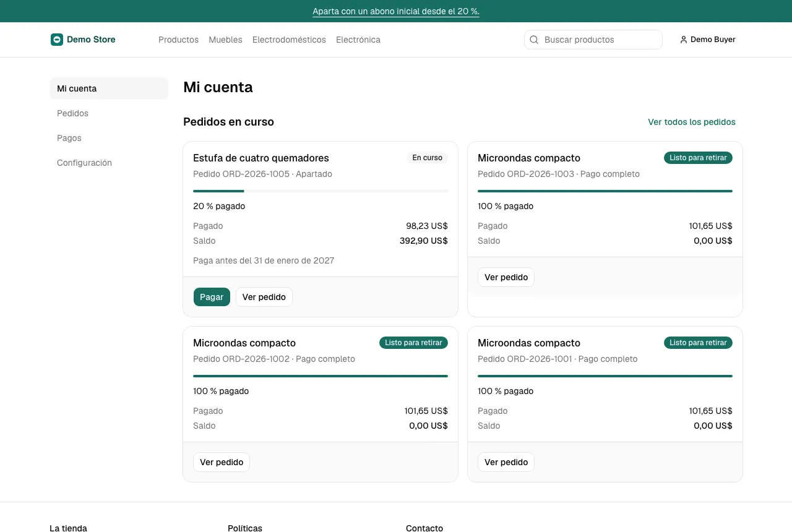Open the Demo Buyer account menu

pos(708,40)
